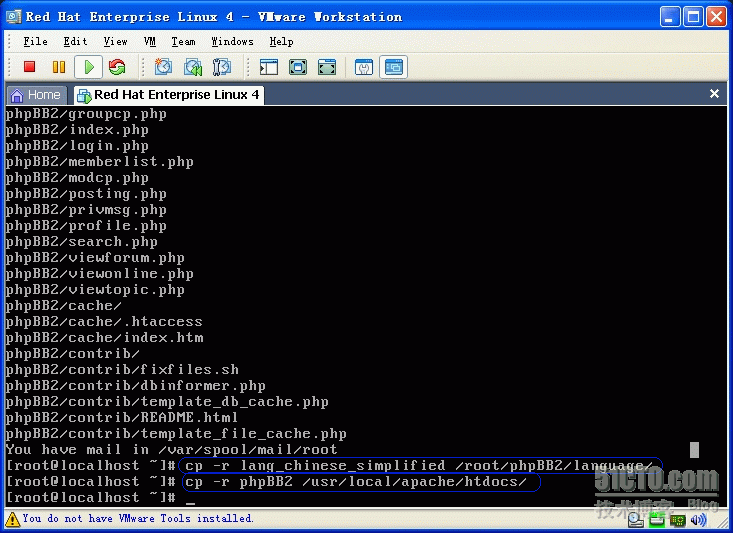Screen dimensions: 733x533
Task: Show the summary view wrench window icon
Action: pyautogui.click(x=364, y=67)
